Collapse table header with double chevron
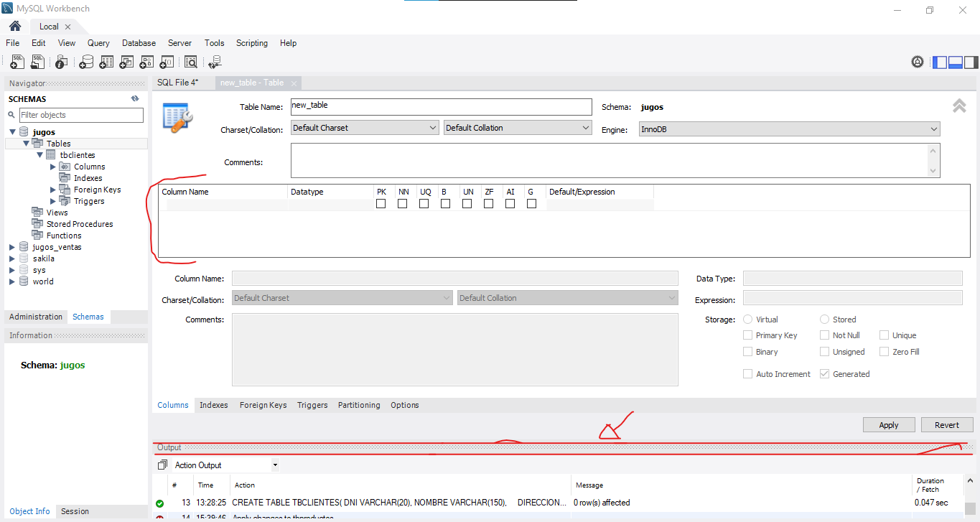The height and width of the screenshot is (522, 980). pos(959,106)
